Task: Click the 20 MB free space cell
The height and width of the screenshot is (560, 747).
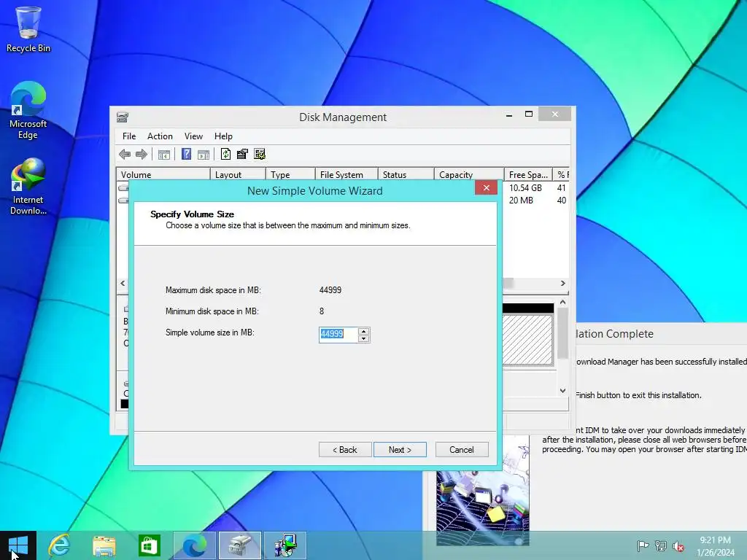Action: pos(521,201)
